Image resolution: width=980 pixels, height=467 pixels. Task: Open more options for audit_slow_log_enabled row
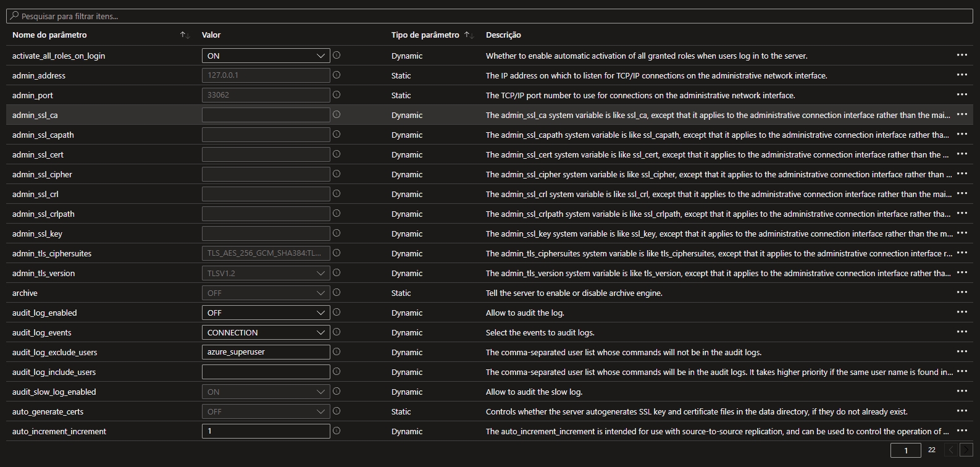(x=961, y=391)
